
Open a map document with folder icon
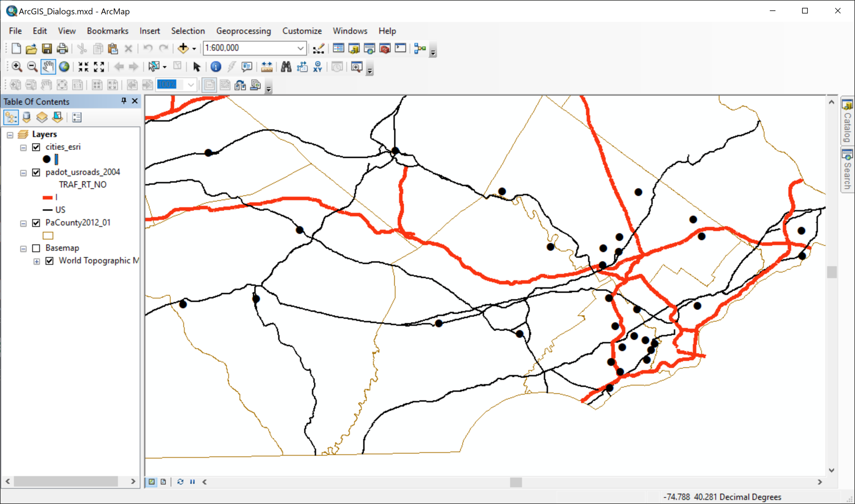(x=31, y=48)
